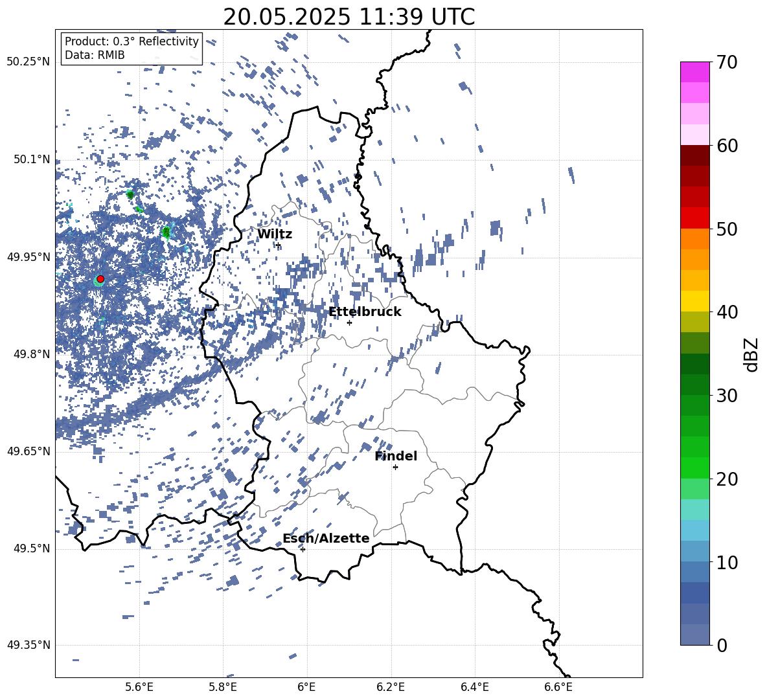Click the plot title 20.05.2025 11:39 UTC
The width and height of the screenshot is (767, 700).
coord(349,17)
